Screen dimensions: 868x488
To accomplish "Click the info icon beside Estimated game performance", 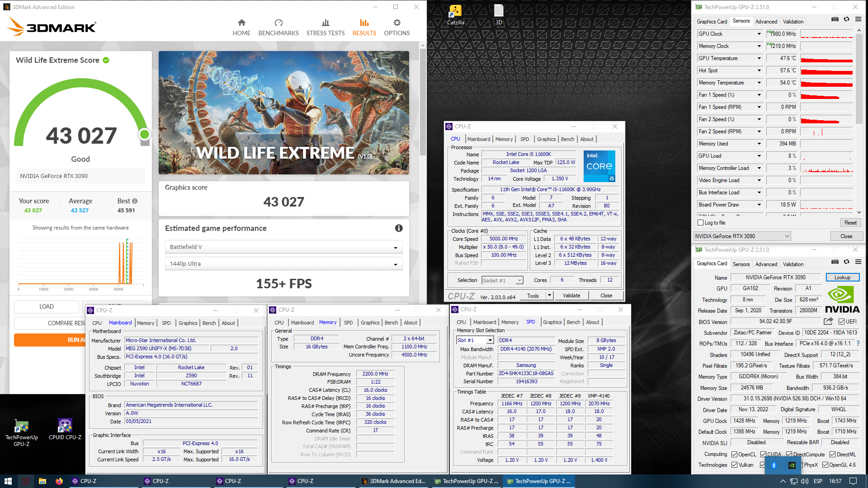I will click(399, 228).
